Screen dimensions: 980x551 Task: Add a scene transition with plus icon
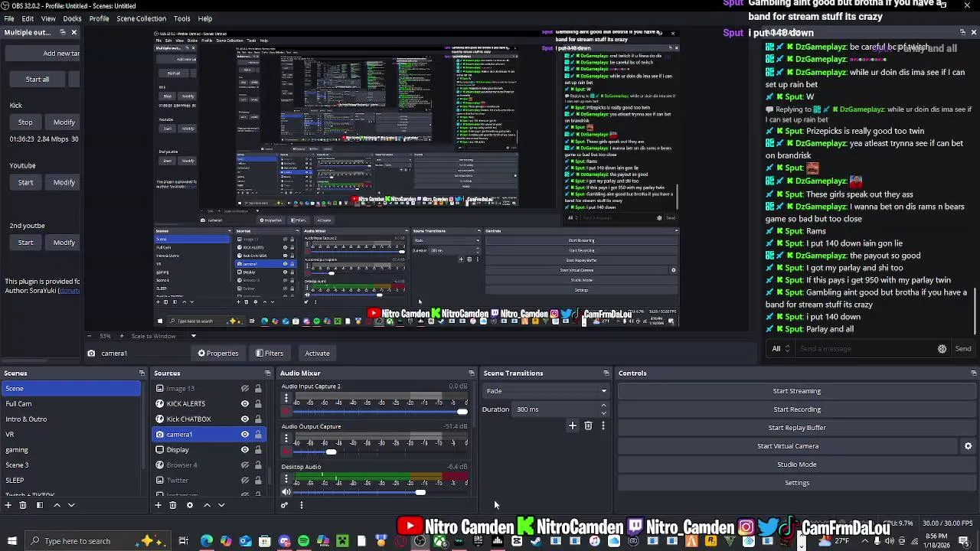pyautogui.click(x=572, y=425)
